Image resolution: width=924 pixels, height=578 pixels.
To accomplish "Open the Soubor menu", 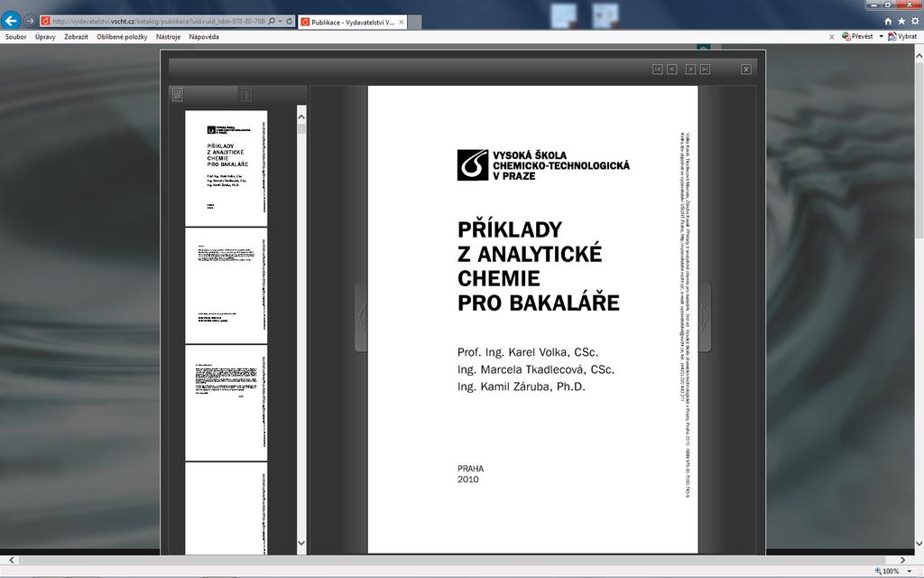I will [16, 36].
